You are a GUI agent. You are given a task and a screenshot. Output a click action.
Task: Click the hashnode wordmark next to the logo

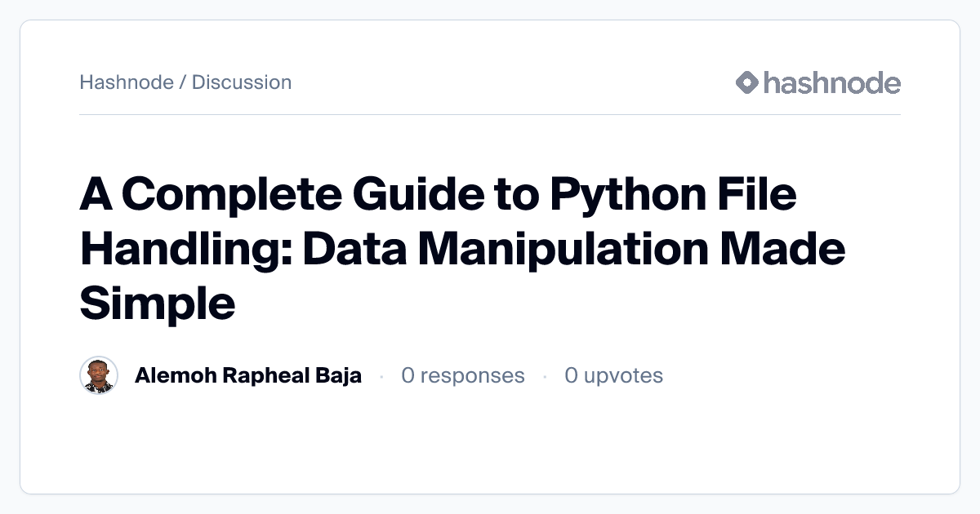[832, 82]
